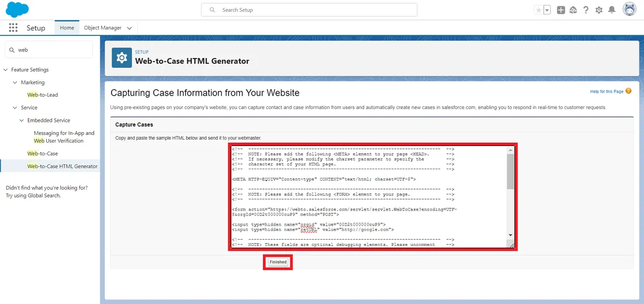Open the App Launcher grid icon

click(x=13, y=28)
